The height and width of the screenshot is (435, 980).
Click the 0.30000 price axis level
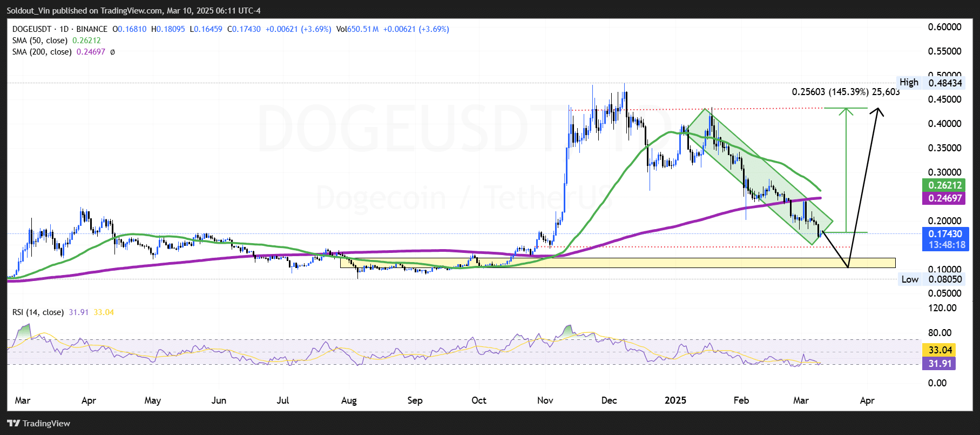pos(944,172)
